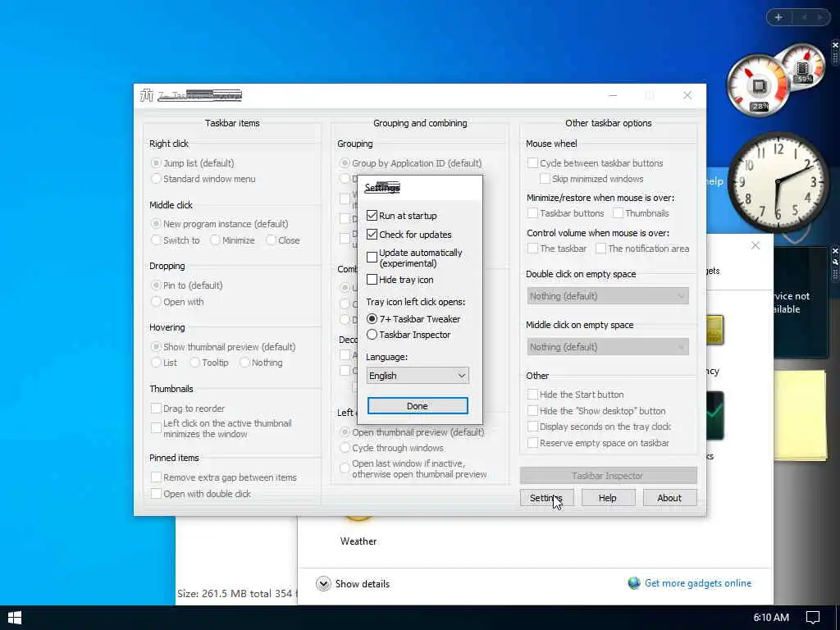
Task: Click the Done button
Action: click(x=418, y=406)
